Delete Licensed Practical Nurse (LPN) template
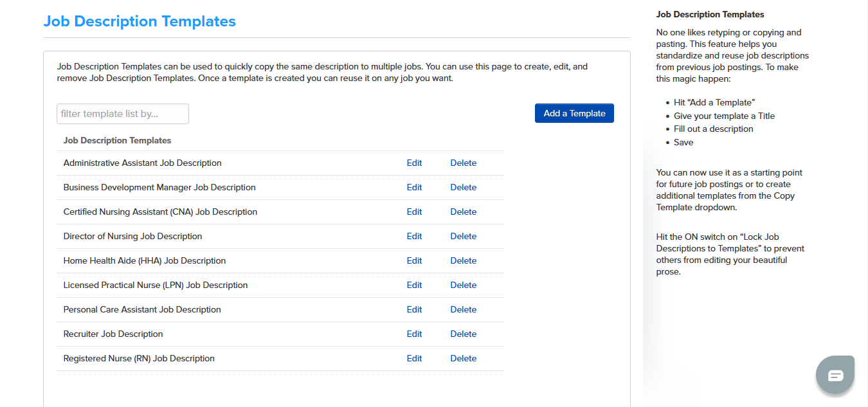This screenshot has height=407, width=868. tap(463, 285)
